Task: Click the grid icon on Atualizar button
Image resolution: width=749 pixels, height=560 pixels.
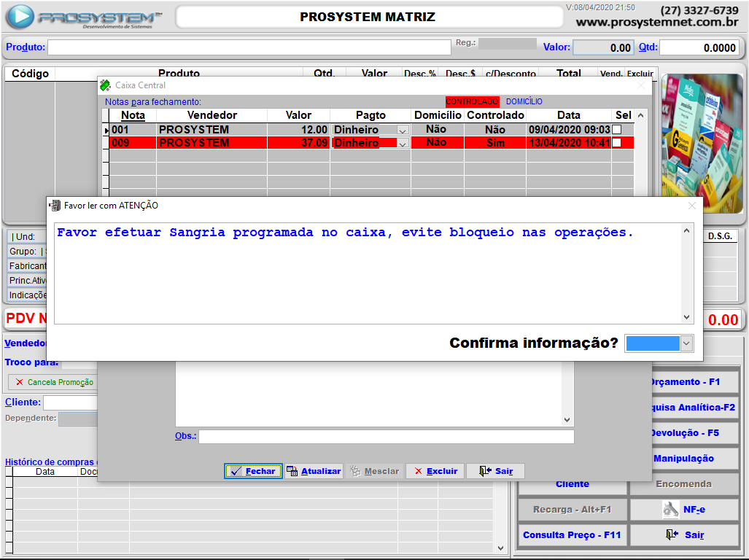Action: 292,471
